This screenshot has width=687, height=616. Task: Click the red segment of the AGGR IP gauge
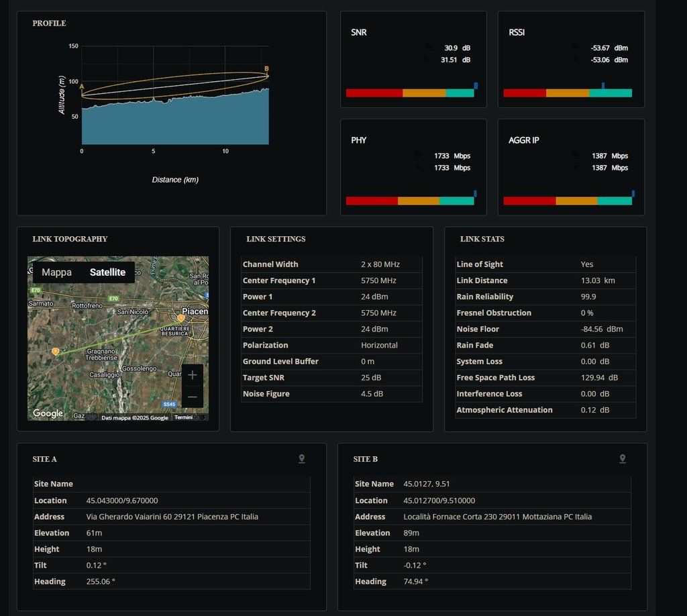[529, 201]
